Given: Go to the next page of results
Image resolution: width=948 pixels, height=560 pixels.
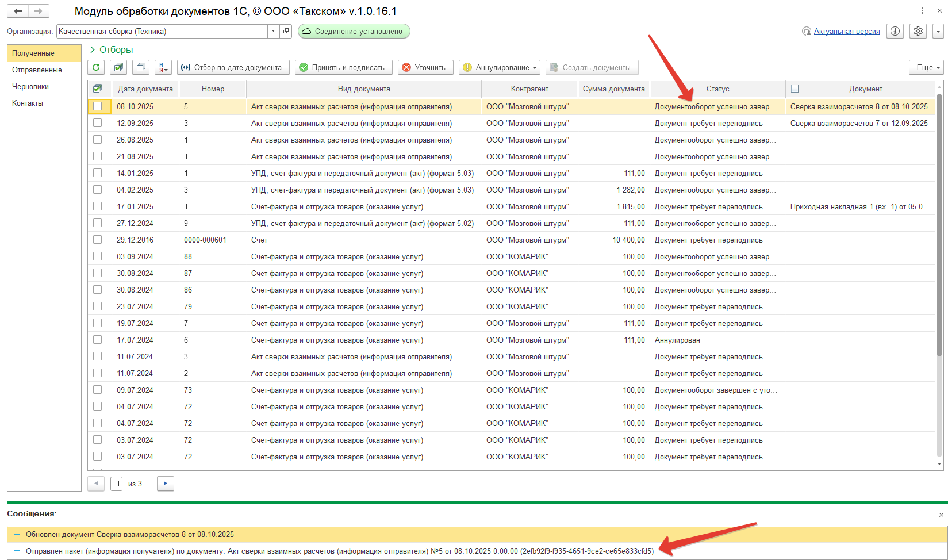Looking at the screenshot, I should [165, 484].
